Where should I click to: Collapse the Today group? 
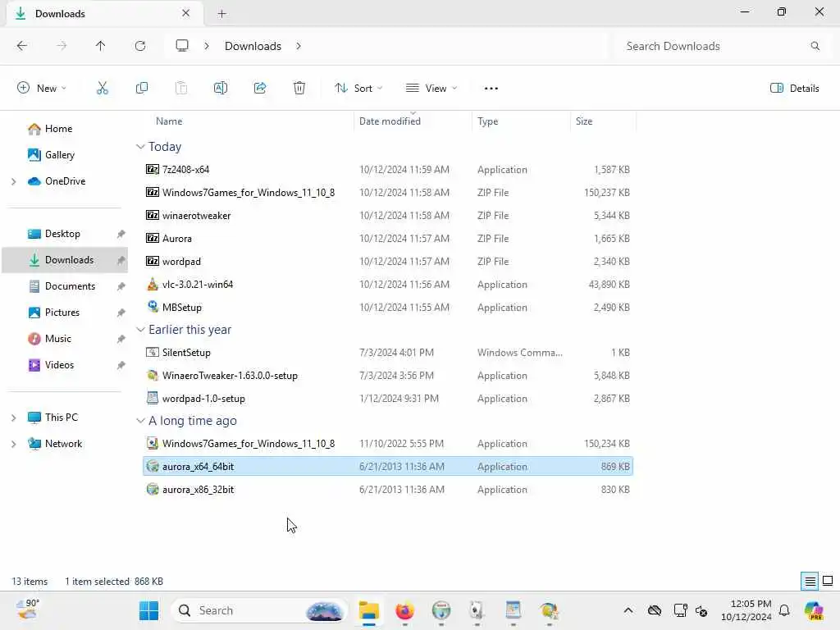pyautogui.click(x=140, y=147)
